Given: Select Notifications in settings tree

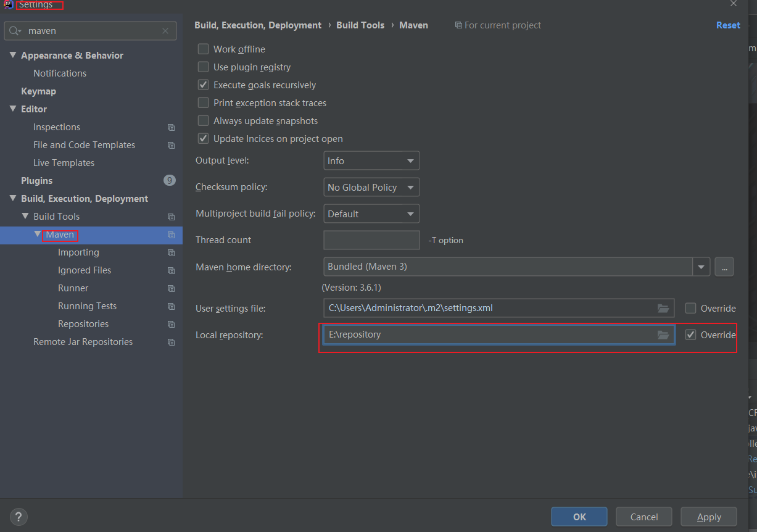Looking at the screenshot, I should point(60,73).
